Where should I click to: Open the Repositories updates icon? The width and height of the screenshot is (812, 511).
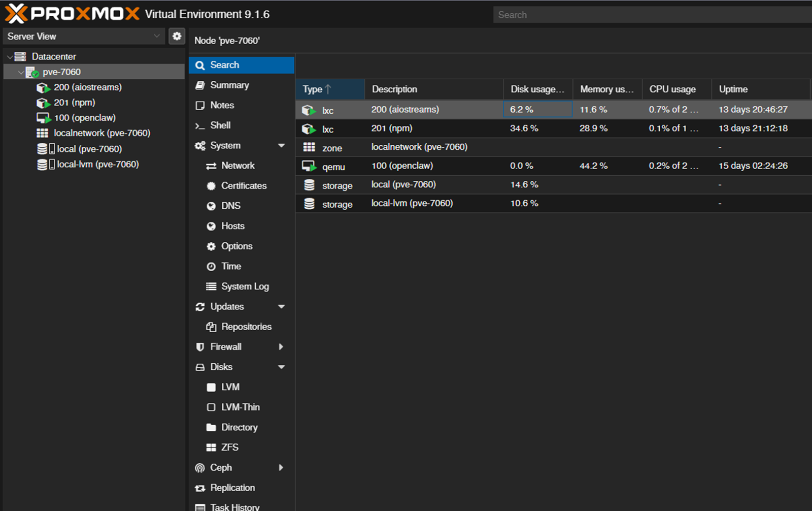(x=212, y=327)
